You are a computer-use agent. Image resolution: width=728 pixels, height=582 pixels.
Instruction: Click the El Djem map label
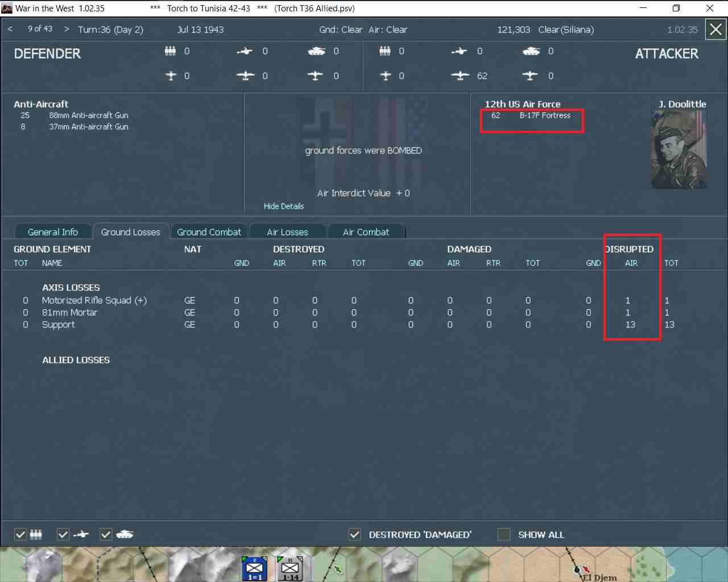(x=599, y=577)
